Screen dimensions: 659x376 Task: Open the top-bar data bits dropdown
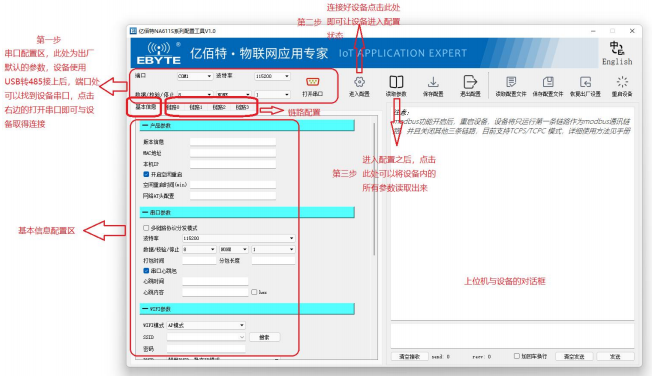coord(195,95)
